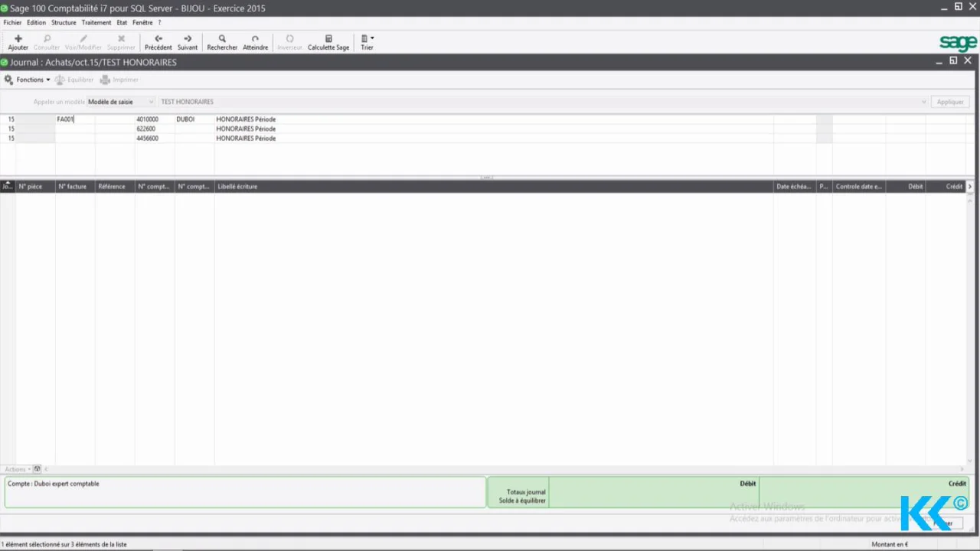Open the Etat menu
This screenshot has height=551, width=980.
click(x=122, y=23)
